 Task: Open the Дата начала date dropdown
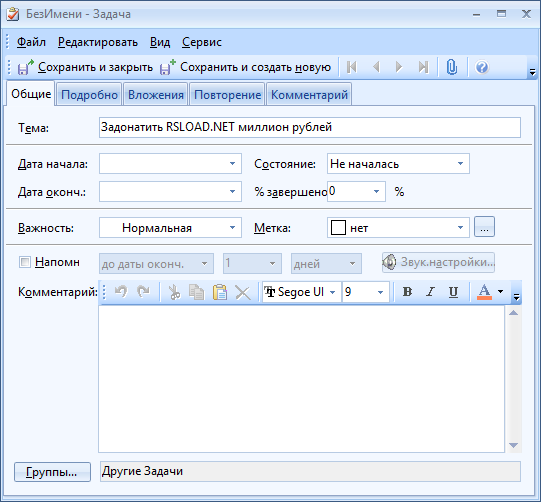pos(233,164)
